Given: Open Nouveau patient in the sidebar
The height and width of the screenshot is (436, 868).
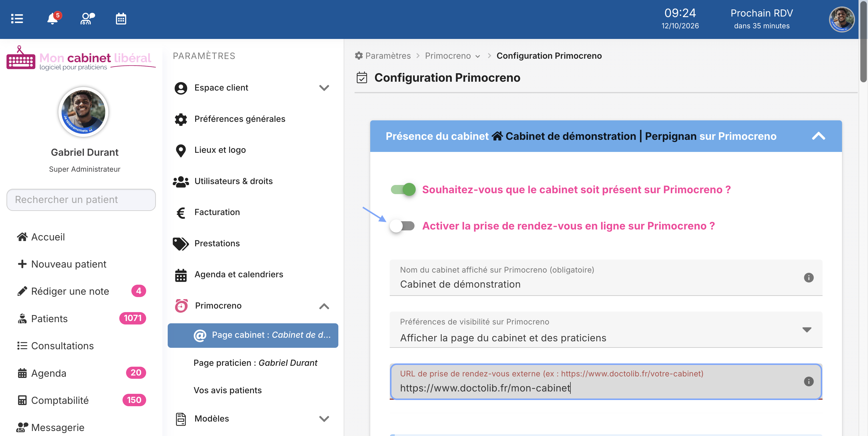Looking at the screenshot, I should 62,264.
